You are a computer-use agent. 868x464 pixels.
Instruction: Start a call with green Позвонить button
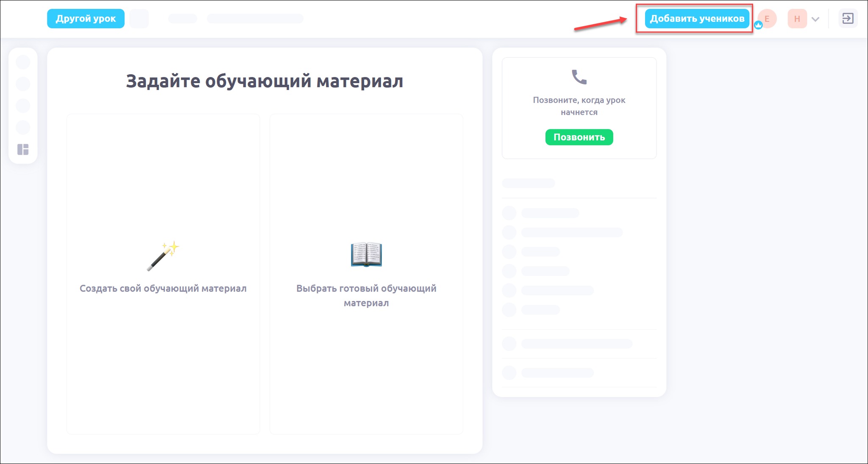579,137
